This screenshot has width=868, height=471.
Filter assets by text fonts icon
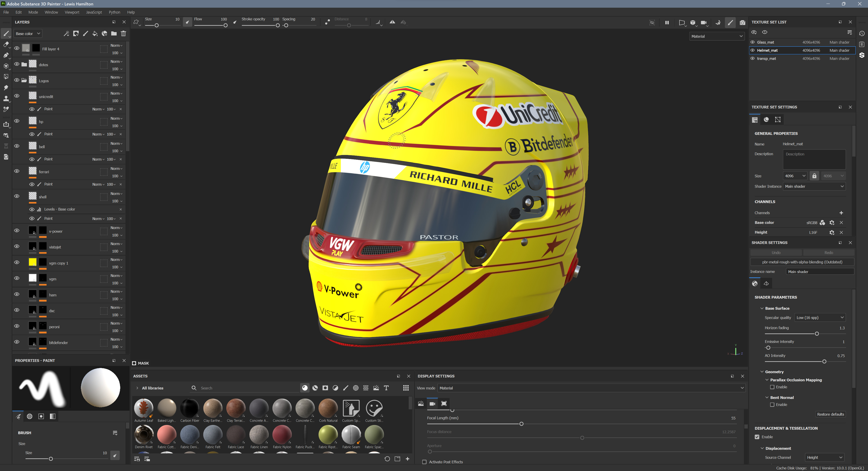click(387, 388)
